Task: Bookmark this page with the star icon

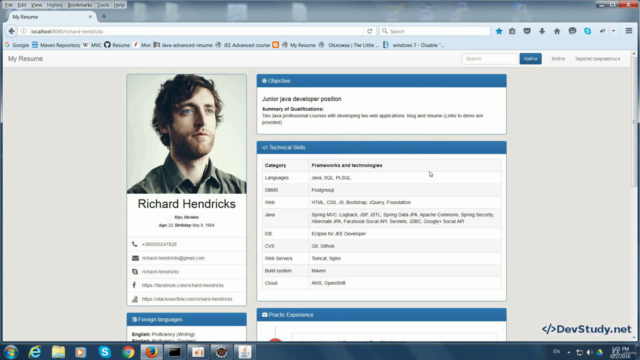Action: [x=499, y=31]
